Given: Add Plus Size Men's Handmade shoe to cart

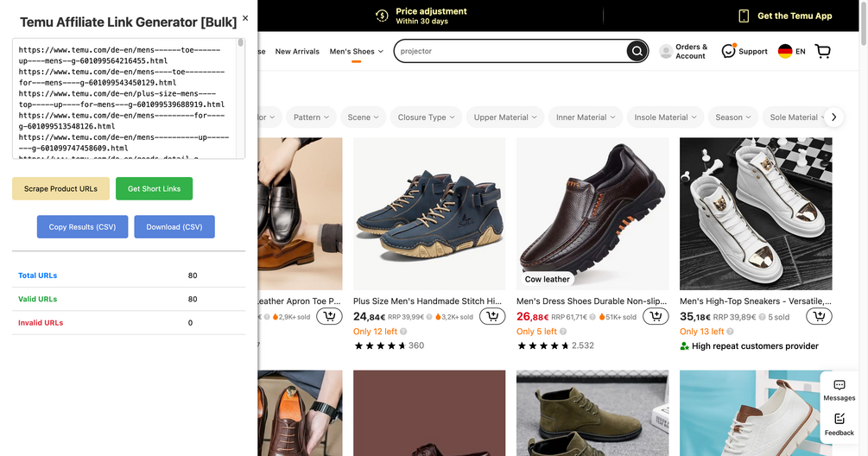Looking at the screenshot, I should 492,317.
